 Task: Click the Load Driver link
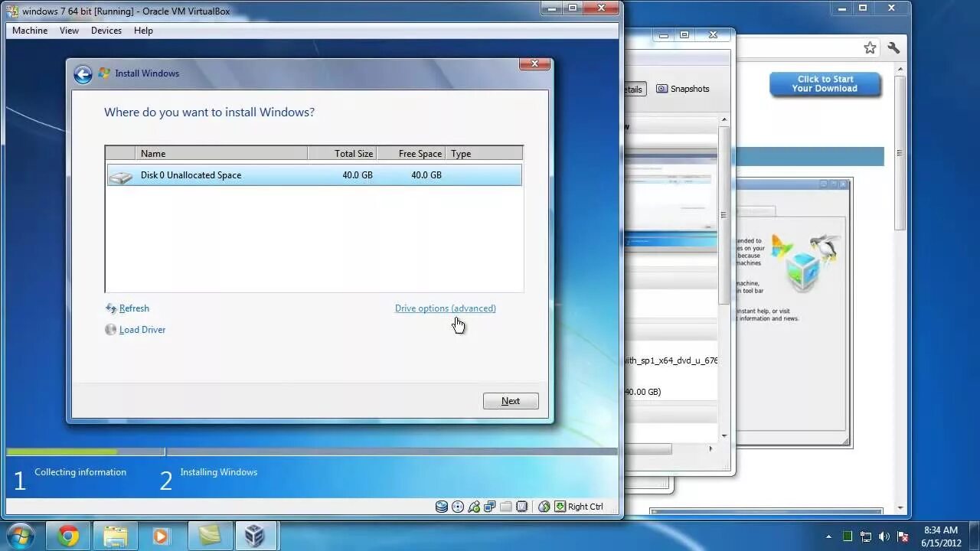142,330
